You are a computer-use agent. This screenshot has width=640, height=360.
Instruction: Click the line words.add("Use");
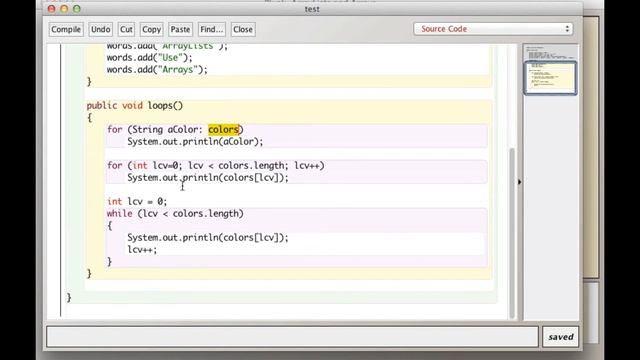(149, 58)
